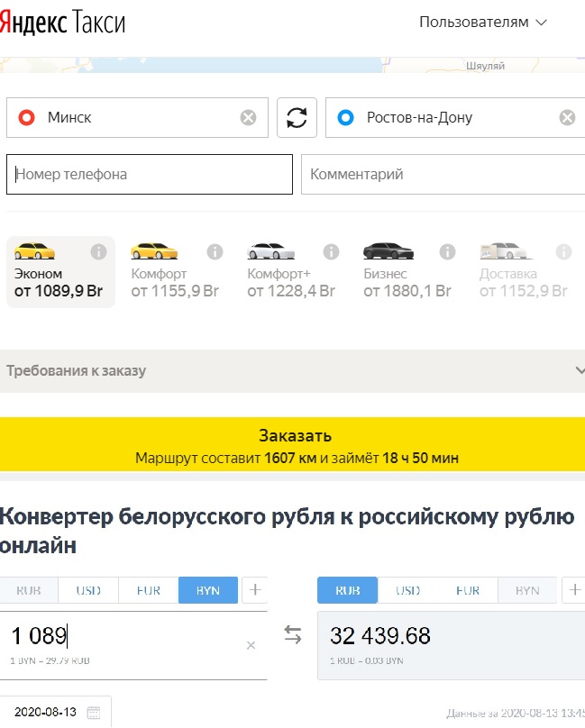This screenshot has width=585, height=728.
Task: Clear the Минск departure field
Action: 248,117
